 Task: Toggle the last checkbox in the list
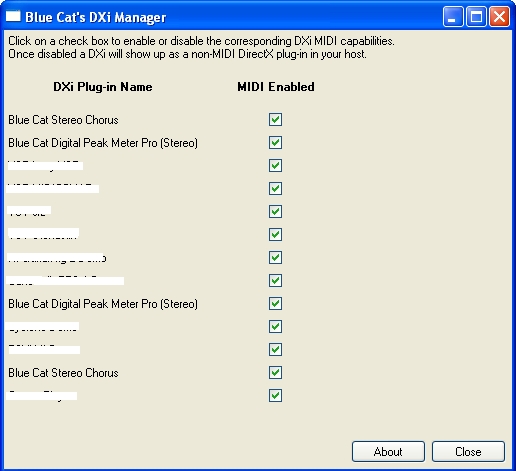pos(275,395)
